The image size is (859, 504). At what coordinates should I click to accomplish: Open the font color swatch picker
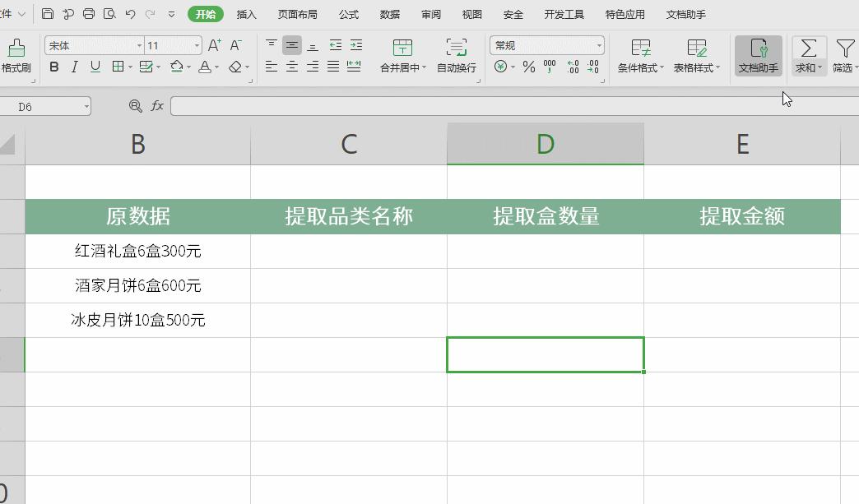(216, 67)
